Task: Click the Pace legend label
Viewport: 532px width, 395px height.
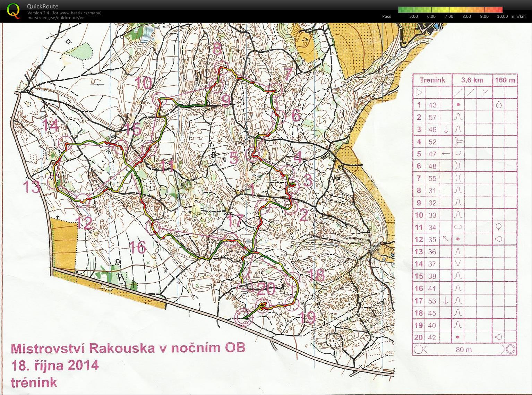Action: pos(386,16)
